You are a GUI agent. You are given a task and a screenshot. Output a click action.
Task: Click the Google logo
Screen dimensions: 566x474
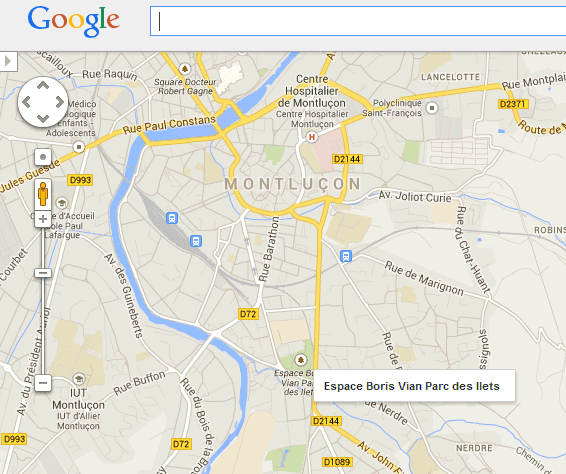click(73, 21)
